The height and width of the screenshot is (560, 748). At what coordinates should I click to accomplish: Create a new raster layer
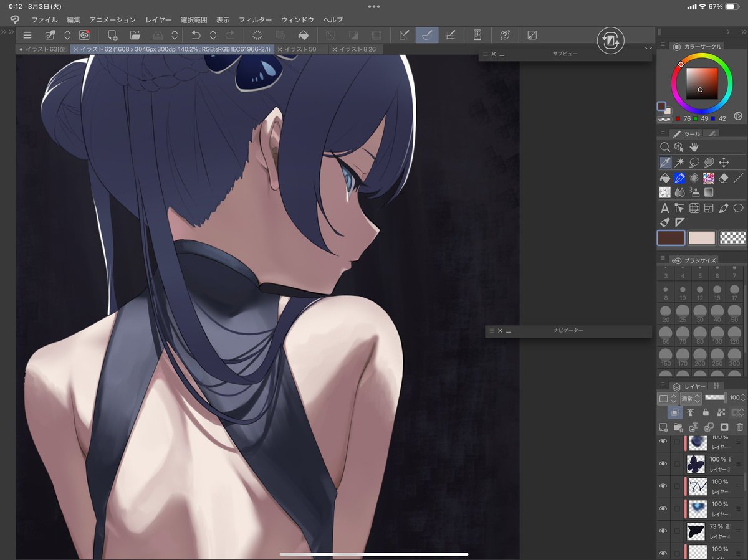pos(663,427)
